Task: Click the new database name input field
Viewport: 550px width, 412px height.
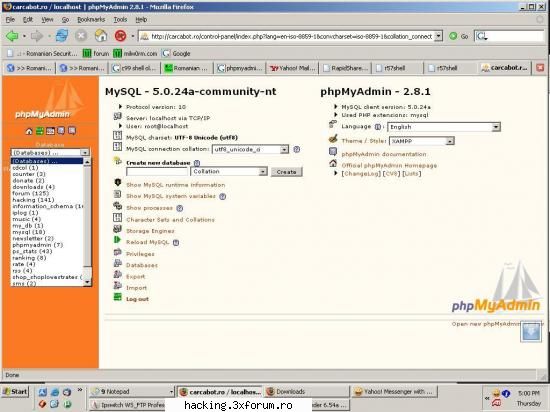Action: 157,172
